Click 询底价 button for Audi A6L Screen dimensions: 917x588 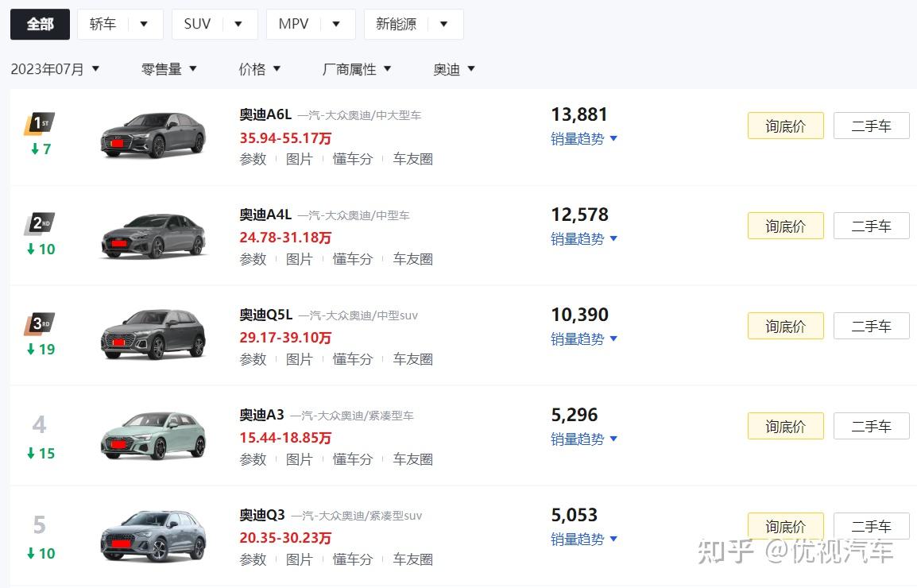point(785,126)
